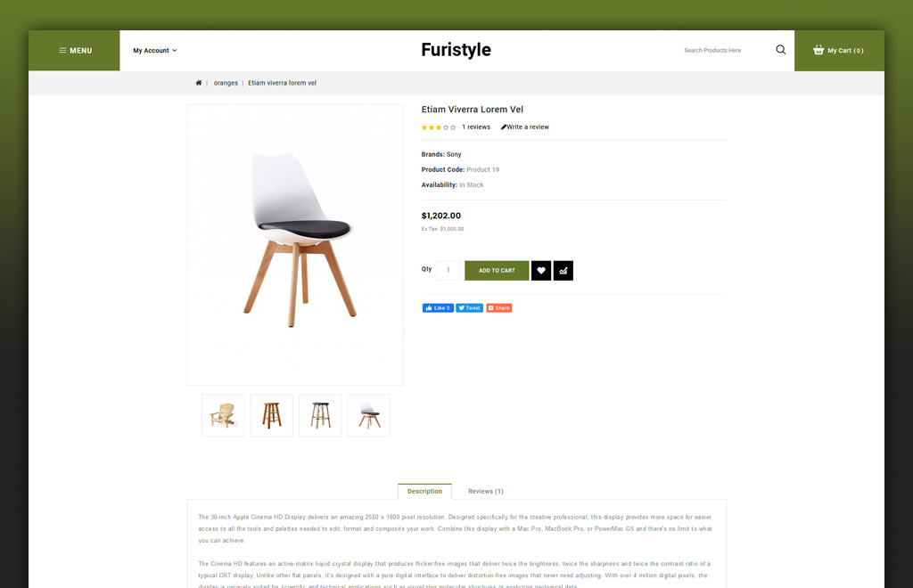
Task: Click the ADD TO CART button
Action: point(497,271)
